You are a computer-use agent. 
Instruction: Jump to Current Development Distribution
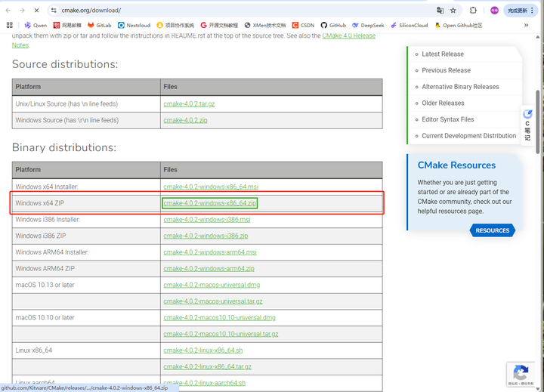pos(469,136)
